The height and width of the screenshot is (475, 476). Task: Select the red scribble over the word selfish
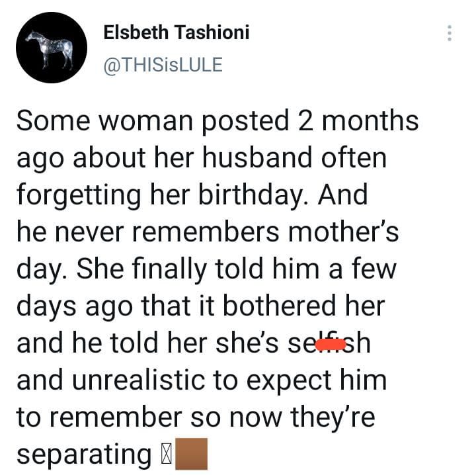pos(331,345)
